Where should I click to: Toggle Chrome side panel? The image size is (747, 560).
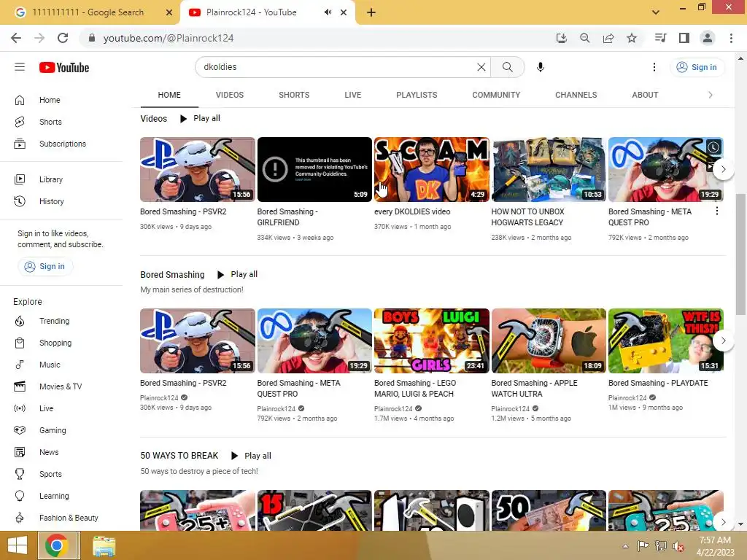684,38
